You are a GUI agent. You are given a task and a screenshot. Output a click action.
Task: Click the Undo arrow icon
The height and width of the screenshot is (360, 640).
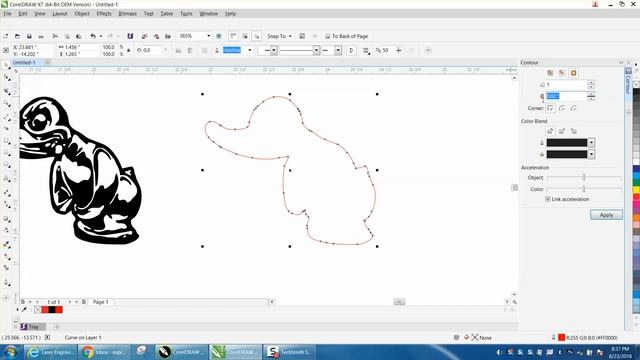click(93, 36)
